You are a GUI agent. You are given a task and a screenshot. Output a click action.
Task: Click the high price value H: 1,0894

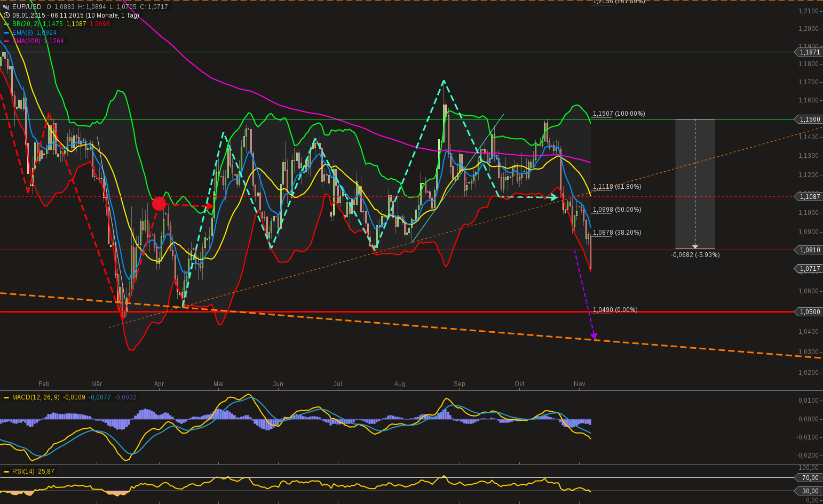click(x=92, y=7)
